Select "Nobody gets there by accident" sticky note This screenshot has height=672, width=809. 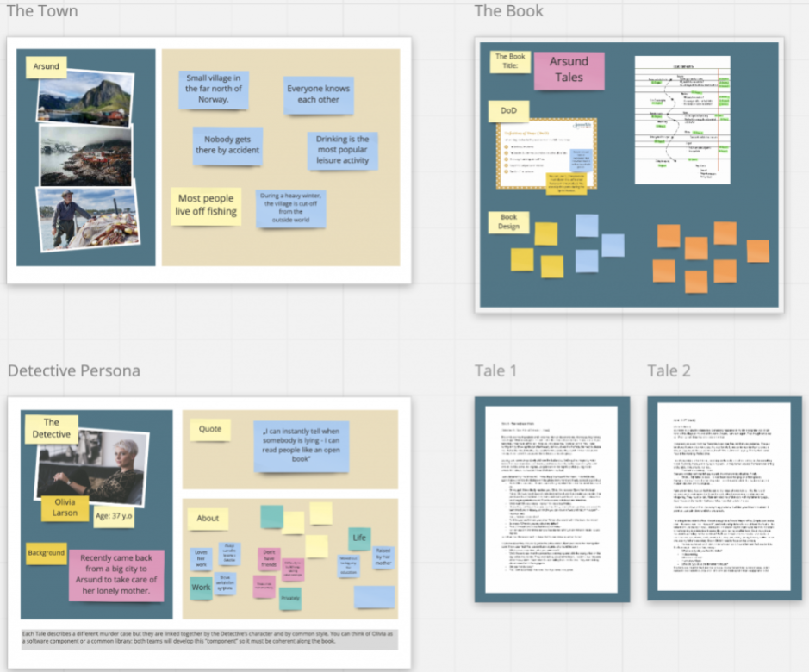coord(227,146)
